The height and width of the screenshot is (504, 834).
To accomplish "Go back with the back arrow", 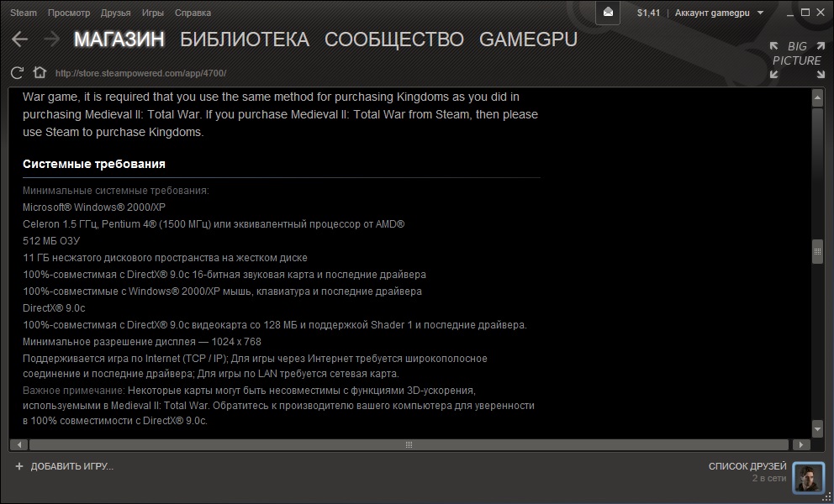I will [x=19, y=39].
